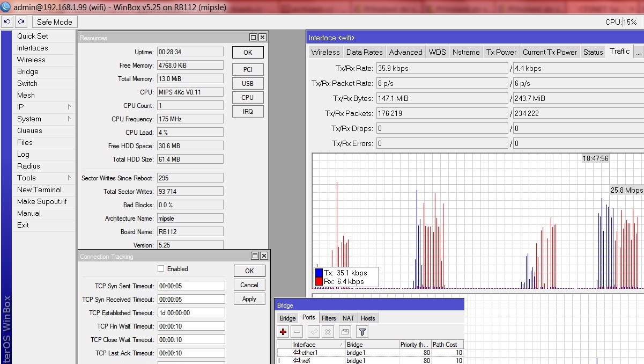Switch to the Wireless tab in Interface wifi
This screenshot has height=364, width=644.
tap(325, 52)
